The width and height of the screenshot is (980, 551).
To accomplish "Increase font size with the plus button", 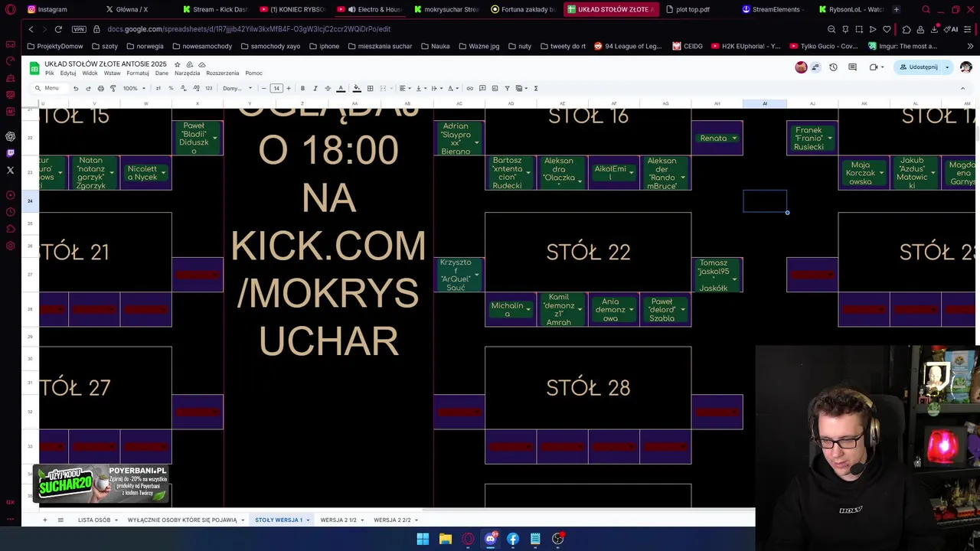I will click(289, 88).
